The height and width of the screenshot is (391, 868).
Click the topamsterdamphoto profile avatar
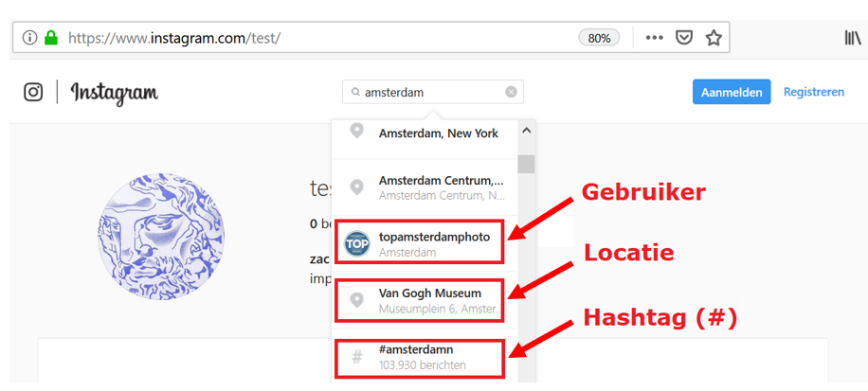357,243
